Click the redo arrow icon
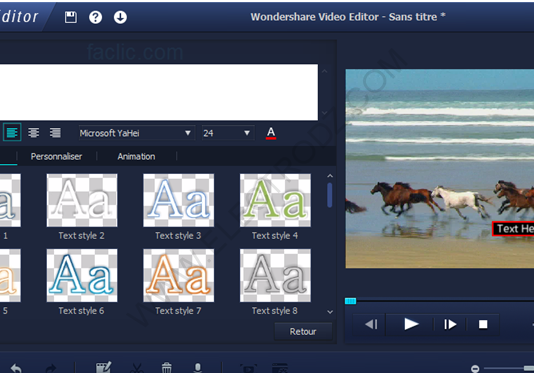 51,368
